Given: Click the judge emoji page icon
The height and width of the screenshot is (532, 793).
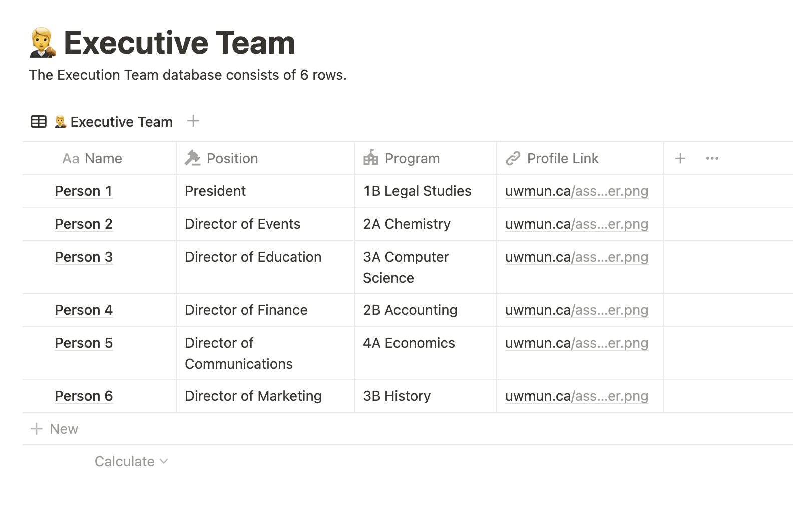Looking at the screenshot, I should [x=42, y=43].
